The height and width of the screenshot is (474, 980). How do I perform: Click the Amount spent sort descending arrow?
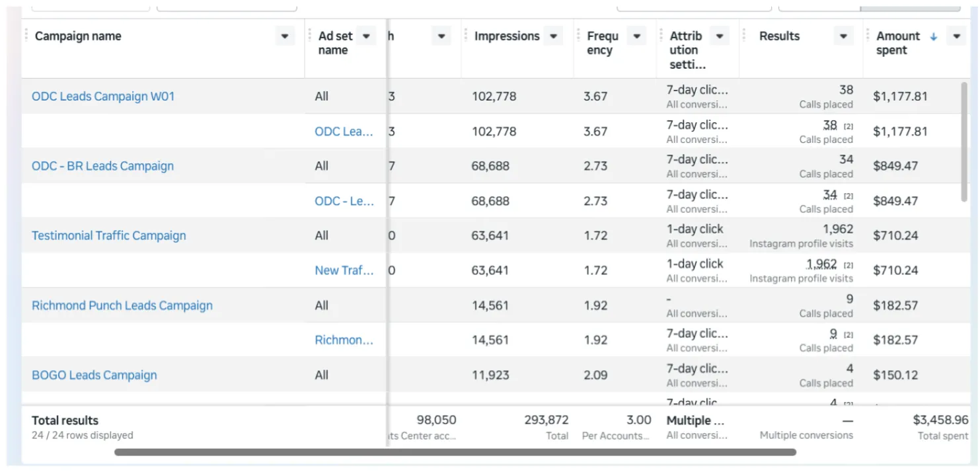click(x=934, y=37)
